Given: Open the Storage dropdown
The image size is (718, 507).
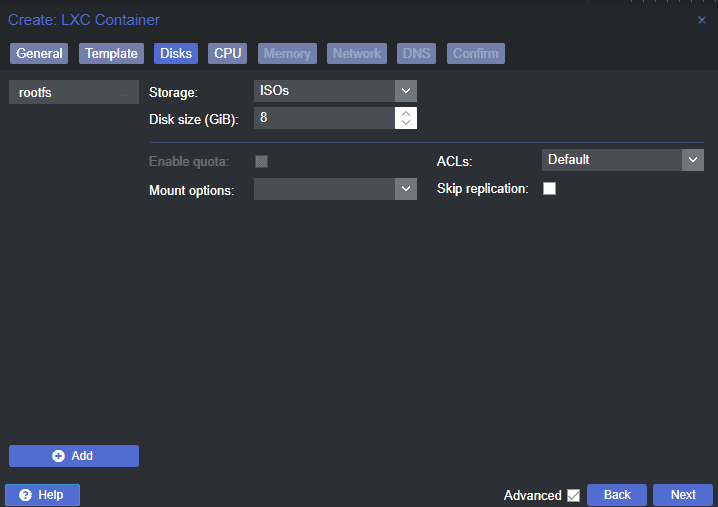Looking at the screenshot, I should 405,91.
